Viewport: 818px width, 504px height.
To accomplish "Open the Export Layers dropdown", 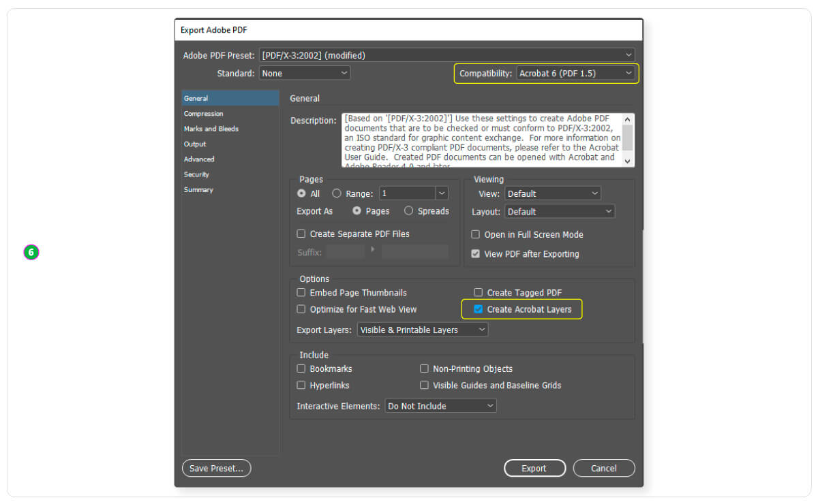I will pyautogui.click(x=423, y=330).
